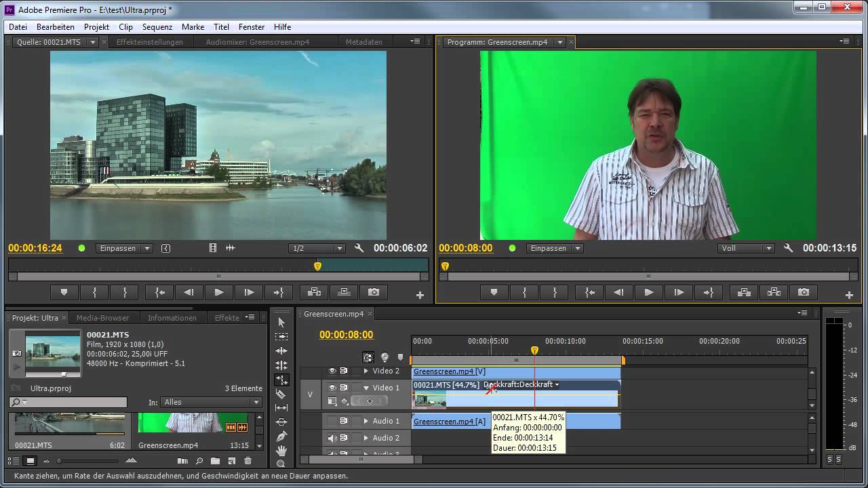Select the Pen tool
868x488 pixels.
coord(281,436)
